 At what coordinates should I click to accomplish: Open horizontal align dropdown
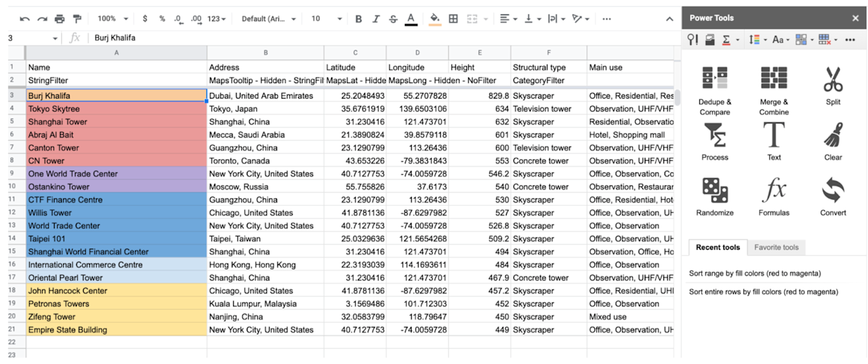508,19
